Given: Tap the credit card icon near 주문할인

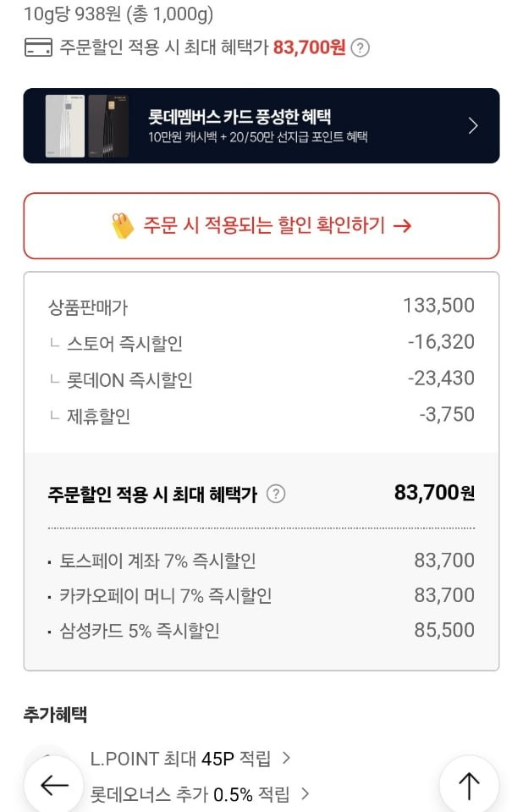Looking at the screenshot, I should (x=37, y=48).
